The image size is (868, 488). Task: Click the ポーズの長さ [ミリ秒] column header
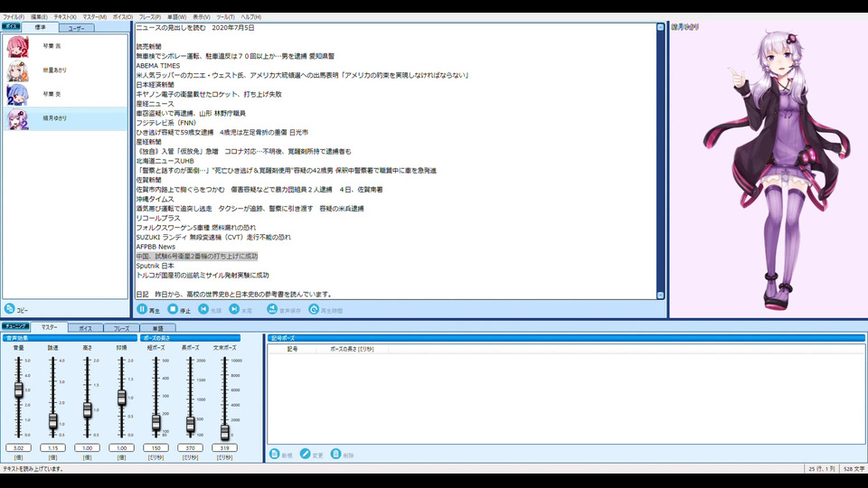[x=352, y=349]
